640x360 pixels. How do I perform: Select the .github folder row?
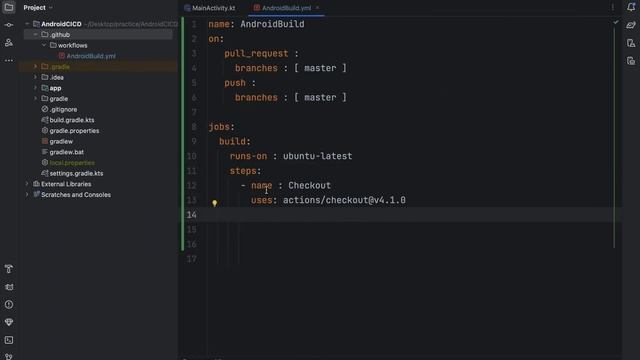[x=98, y=35]
